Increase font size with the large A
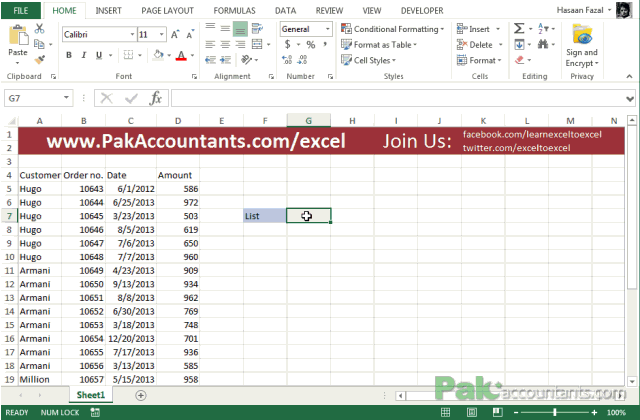Viewport: 640px width, 420px height. pos(175,35)
